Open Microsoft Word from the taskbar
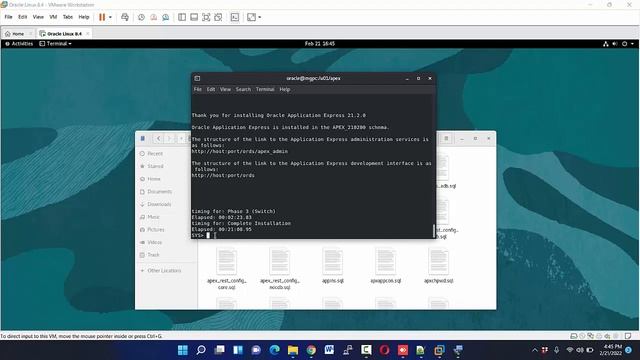 tap(329, 350)
